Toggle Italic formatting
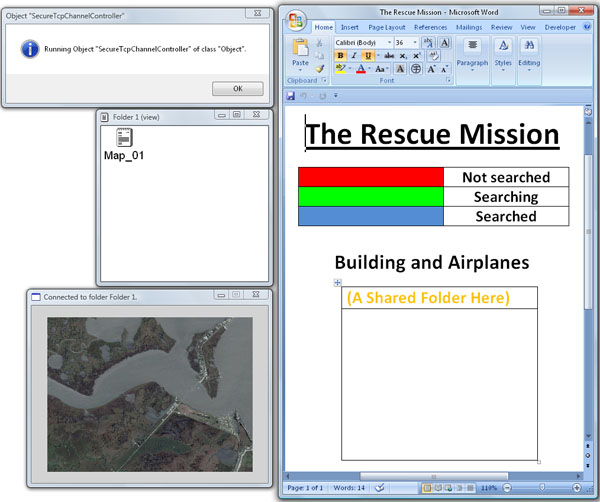 [354, 56]
